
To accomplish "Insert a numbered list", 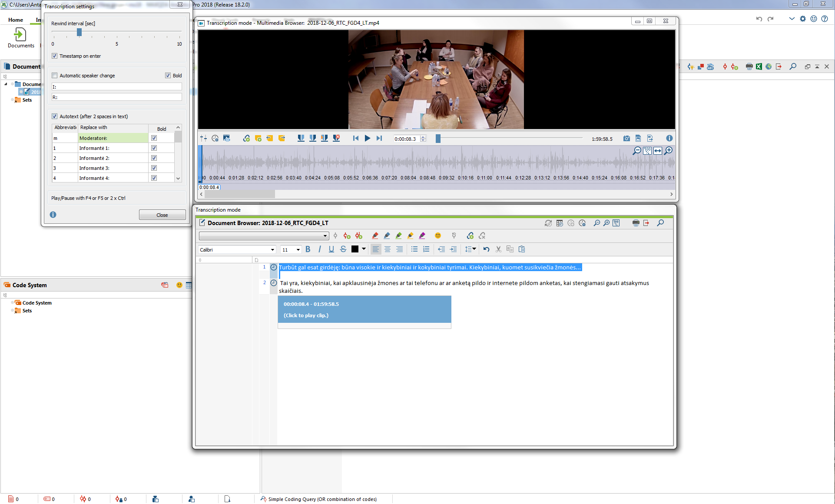I will coord(426,249).
